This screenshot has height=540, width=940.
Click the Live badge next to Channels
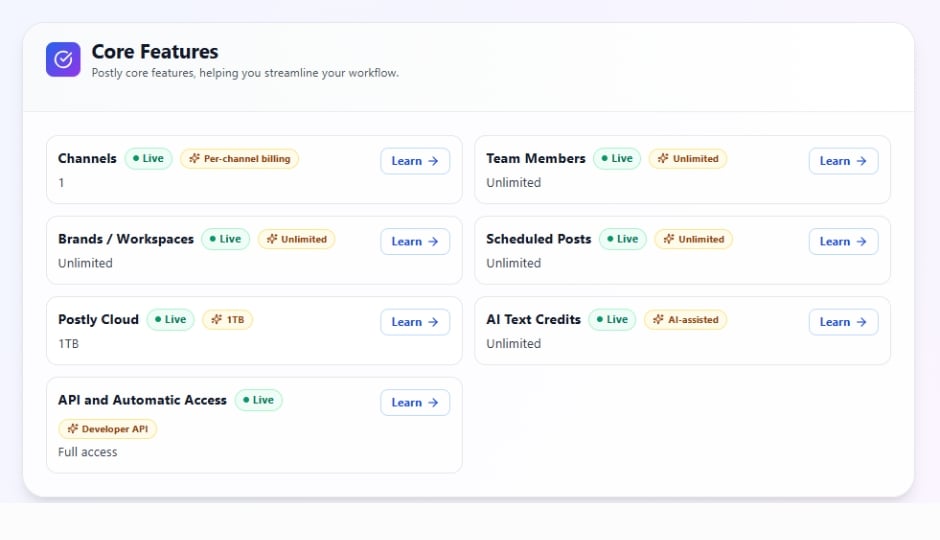click(148, 159)
